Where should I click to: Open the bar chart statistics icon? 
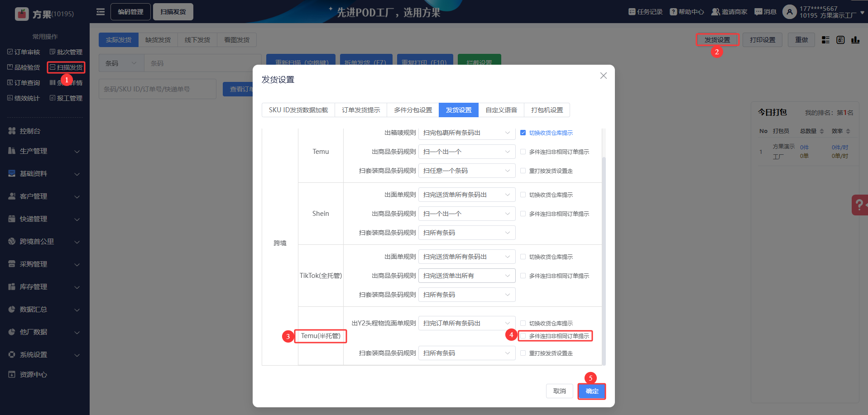pyautogui.click(x=855, y=40)
